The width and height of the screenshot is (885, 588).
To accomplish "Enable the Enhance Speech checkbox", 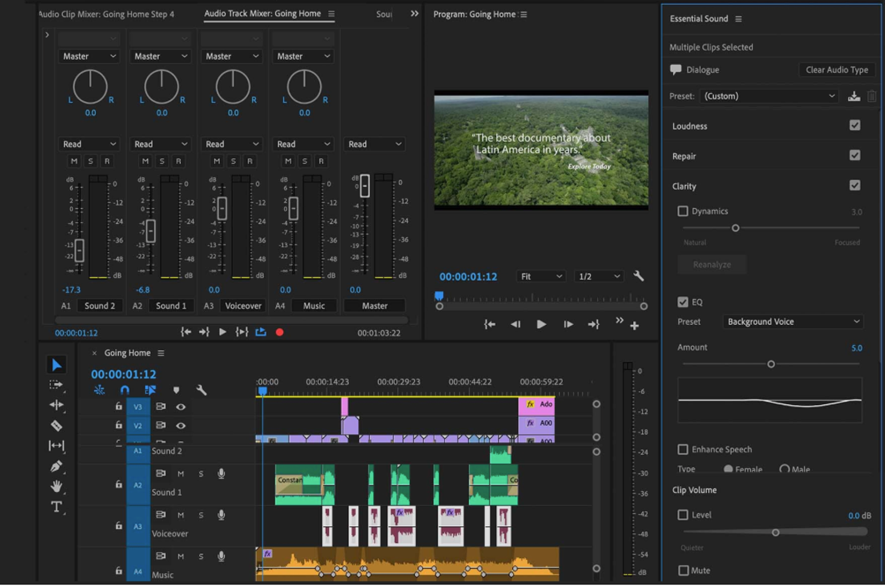I will click(x=683, y=449).
